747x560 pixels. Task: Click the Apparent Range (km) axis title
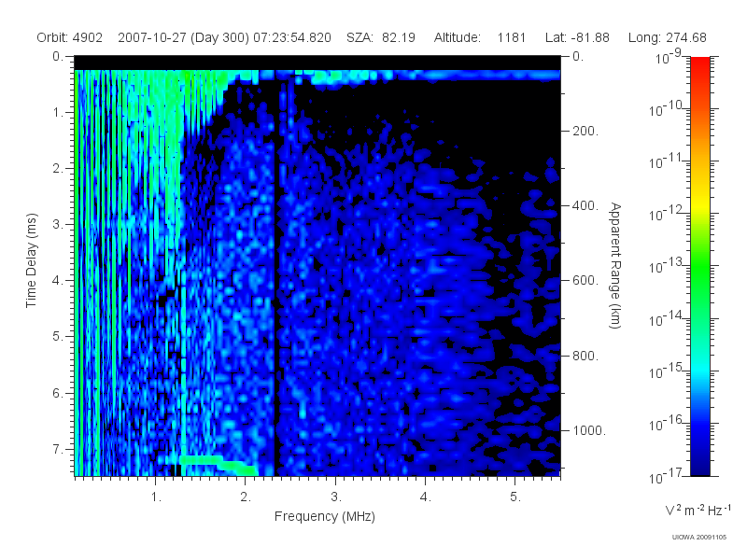[x=615, y=265]
